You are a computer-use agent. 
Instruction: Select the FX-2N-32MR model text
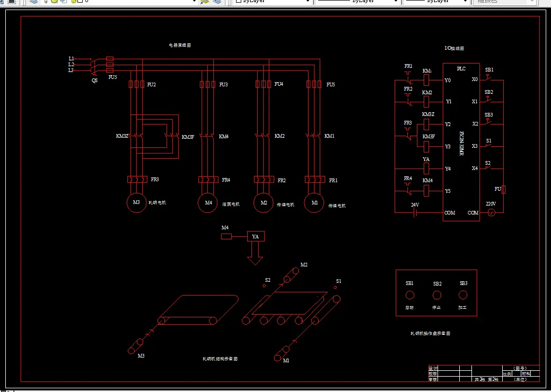point(461,144)
